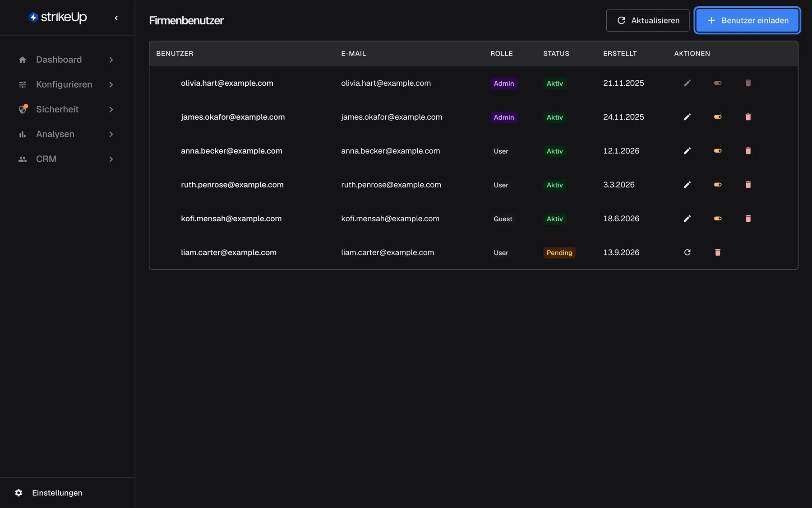Resend the invite to liam.carter@example.com
Screen dimensions: 812x508
pyautogui.click(x=687, y=252)
